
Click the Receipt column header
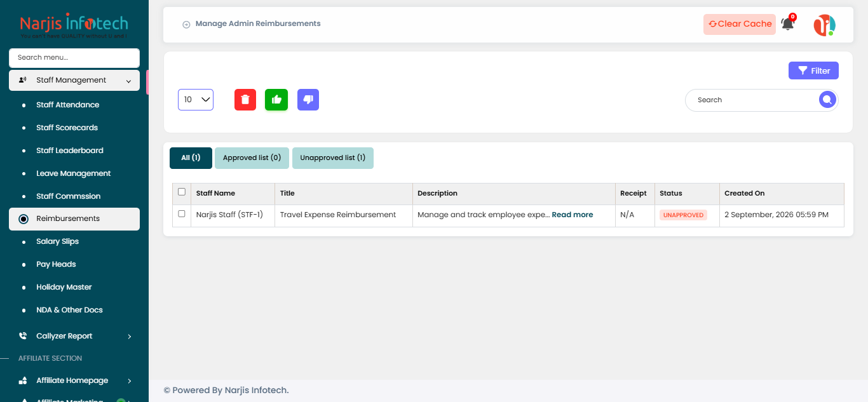click(x=634, y=193)
